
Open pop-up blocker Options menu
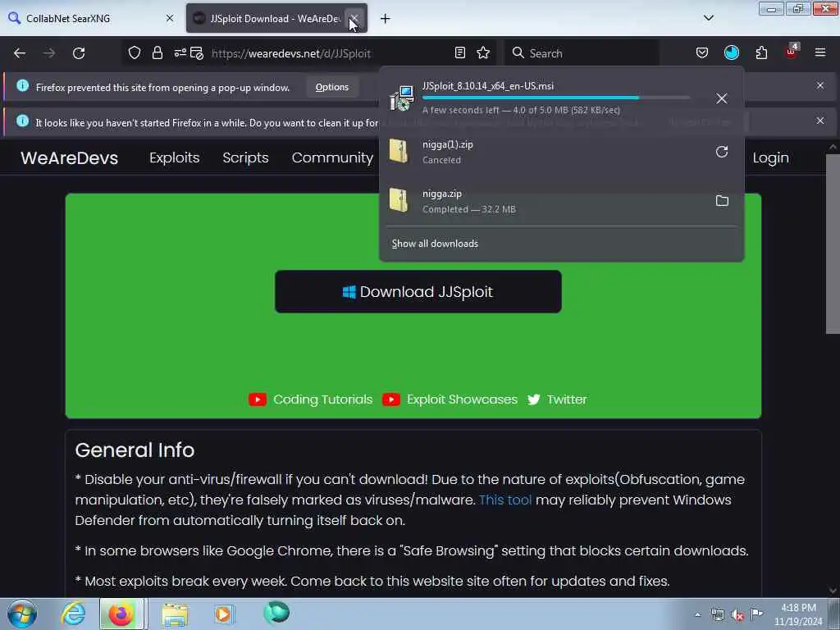(x=331, y=87)
